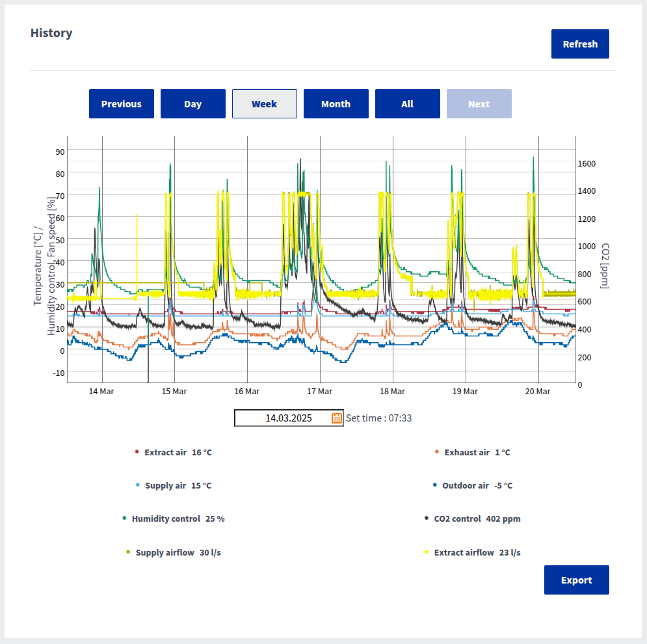Hide the Extract airflow series
Viewport: 647px width, 644px height.
tap(472, 553)
